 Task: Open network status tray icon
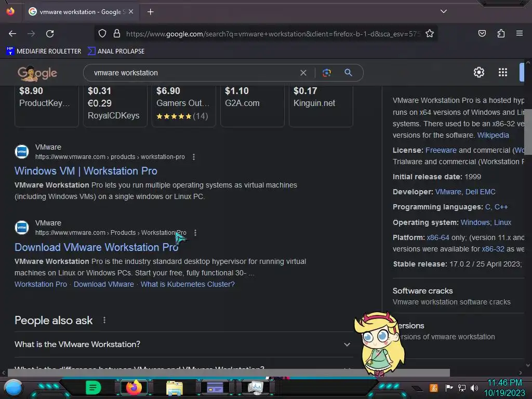462,388
